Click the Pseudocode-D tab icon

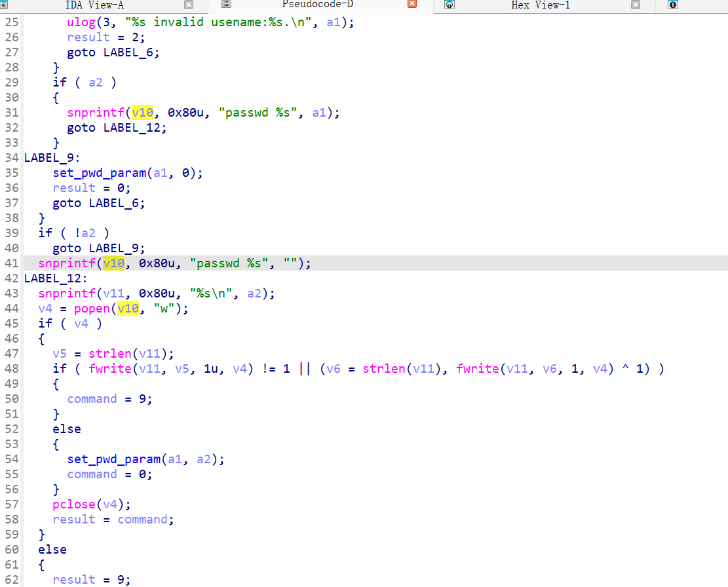click(x=226, y=5)
